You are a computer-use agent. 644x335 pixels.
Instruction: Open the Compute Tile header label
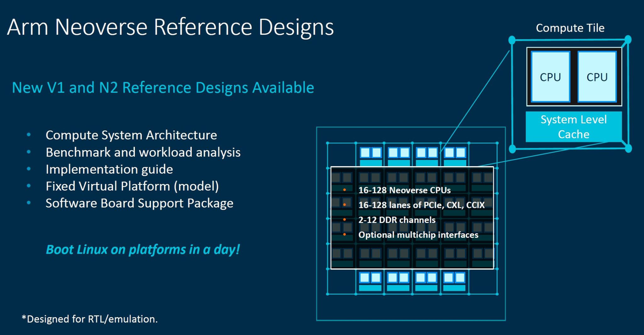click(x=570, y=28)
